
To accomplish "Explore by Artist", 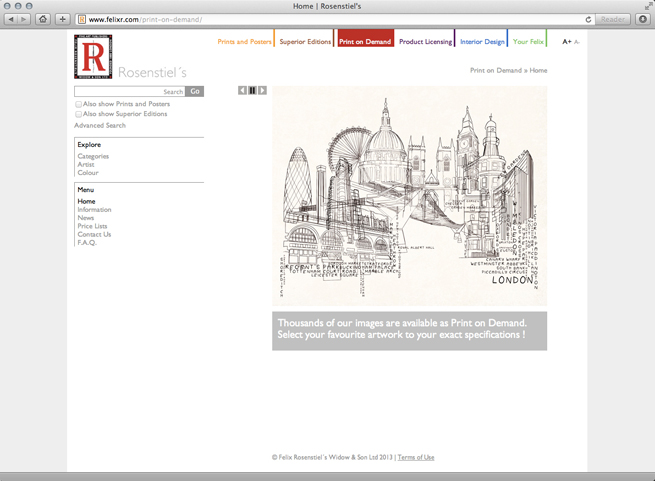I will (x=86, y=165).
